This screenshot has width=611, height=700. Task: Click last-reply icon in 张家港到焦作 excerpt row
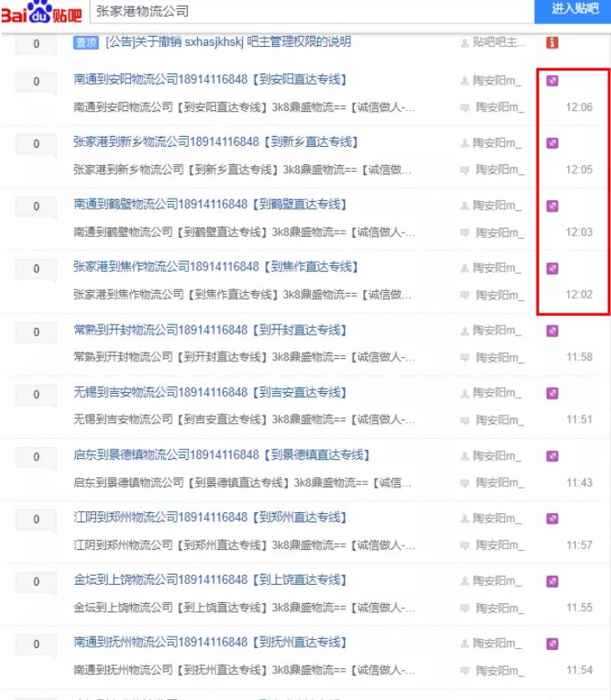point(465,295)
